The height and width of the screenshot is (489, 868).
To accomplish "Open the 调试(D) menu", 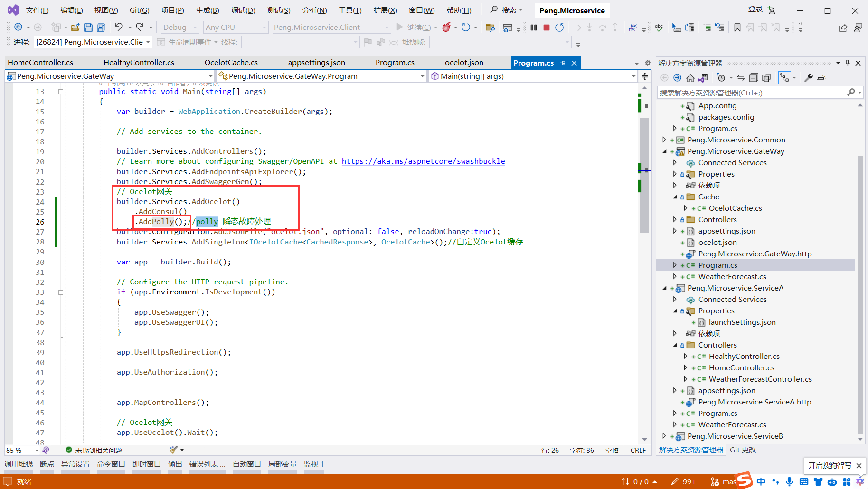I will point(243,10).
